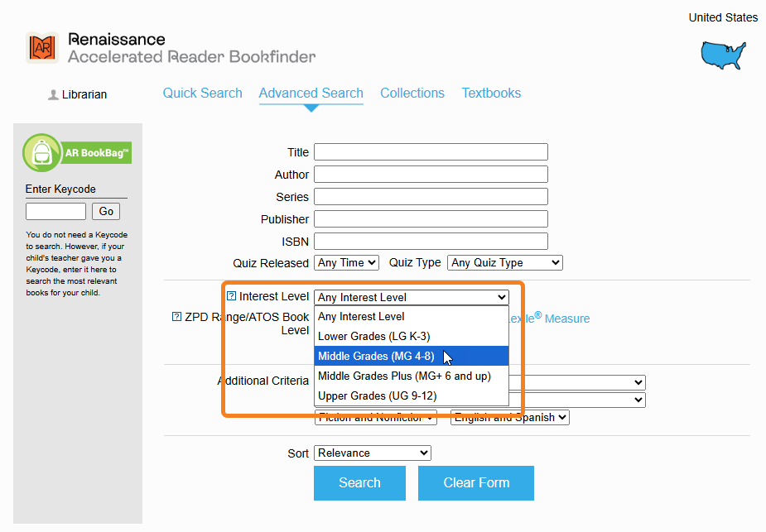Click the Renaissance AR book logo icon
This screenshot has width=766, height=532.
pos(41,48)
